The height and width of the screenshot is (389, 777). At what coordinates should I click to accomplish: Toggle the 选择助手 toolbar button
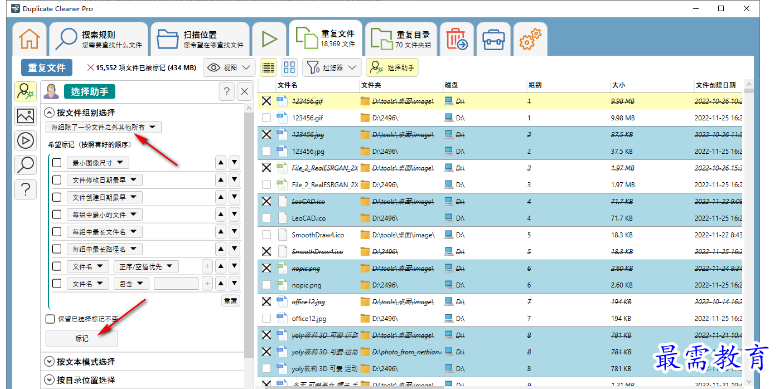tap(392, 67)
